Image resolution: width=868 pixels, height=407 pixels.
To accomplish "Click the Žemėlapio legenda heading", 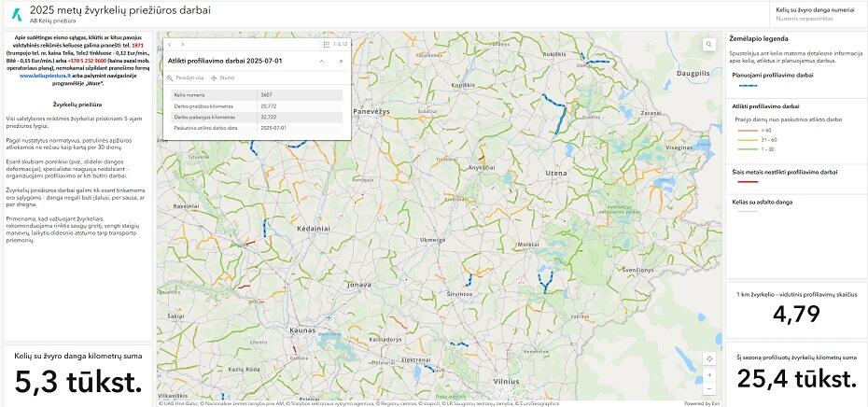I will [x=759, y=39].
